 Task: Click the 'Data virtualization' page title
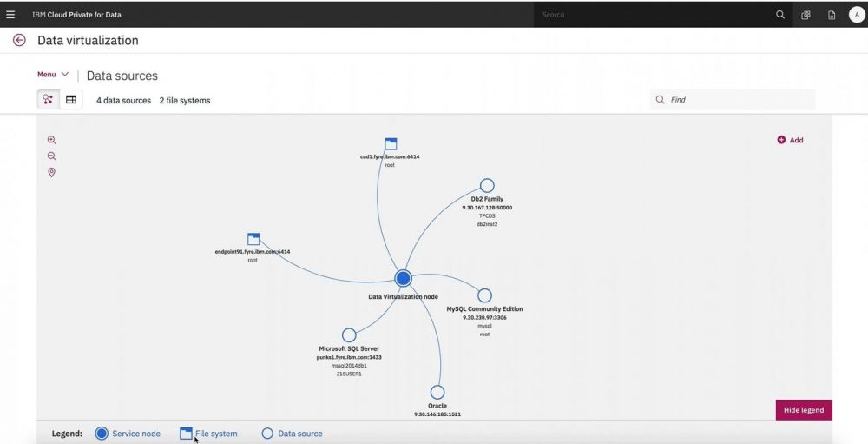(88, 41)
